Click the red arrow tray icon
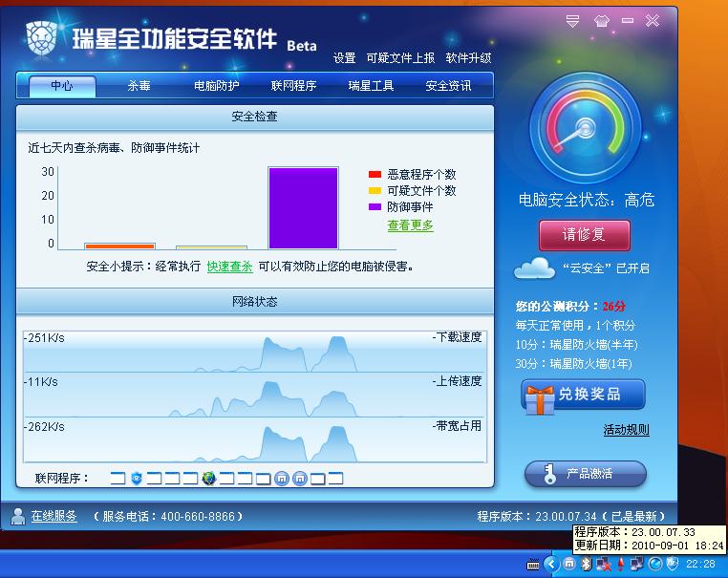 pos(620,564)
